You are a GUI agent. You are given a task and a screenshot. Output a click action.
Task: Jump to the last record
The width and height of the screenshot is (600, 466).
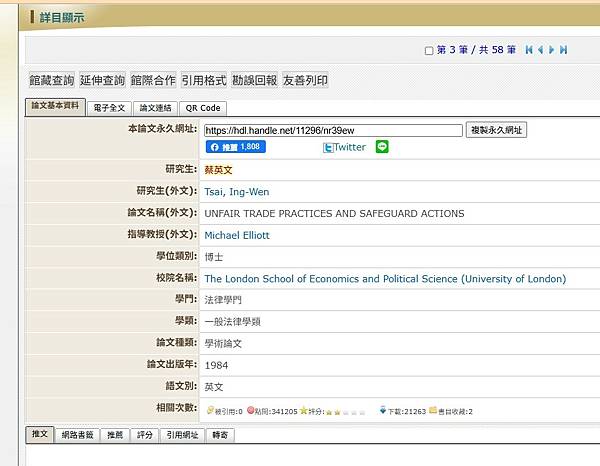564,50
